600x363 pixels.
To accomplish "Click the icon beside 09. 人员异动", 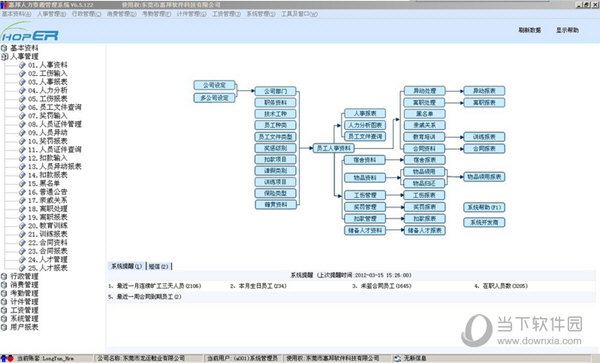I will tap(22, 132).
